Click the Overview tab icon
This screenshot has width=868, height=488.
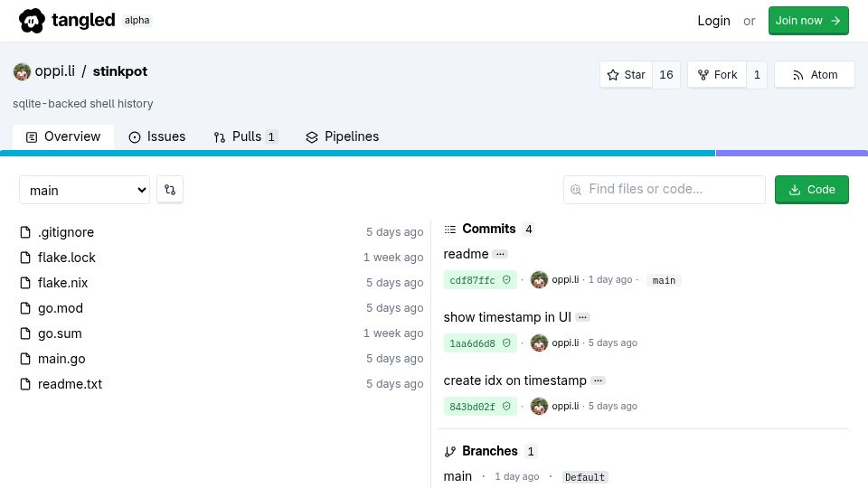[x=32, y=137]
